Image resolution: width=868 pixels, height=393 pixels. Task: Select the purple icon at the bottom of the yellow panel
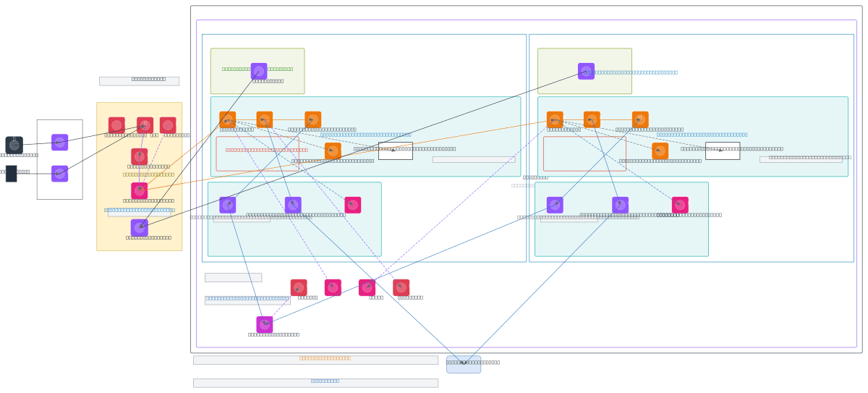pyautogui.click(x=140, y=228)
